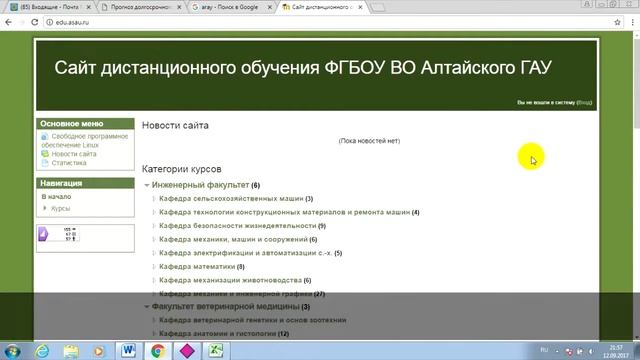Expand Кафедра технологии конструкционных материалов

(154, 212)
